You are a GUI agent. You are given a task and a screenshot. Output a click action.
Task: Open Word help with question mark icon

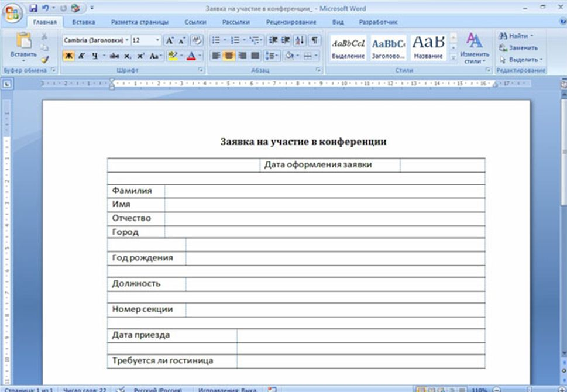click(563, 22)
